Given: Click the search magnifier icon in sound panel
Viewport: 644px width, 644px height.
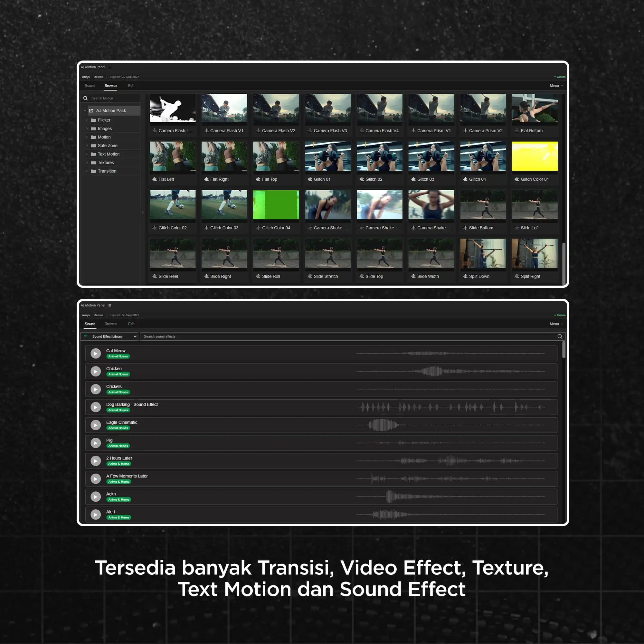Looking at the screenshot, I should 560,336.
